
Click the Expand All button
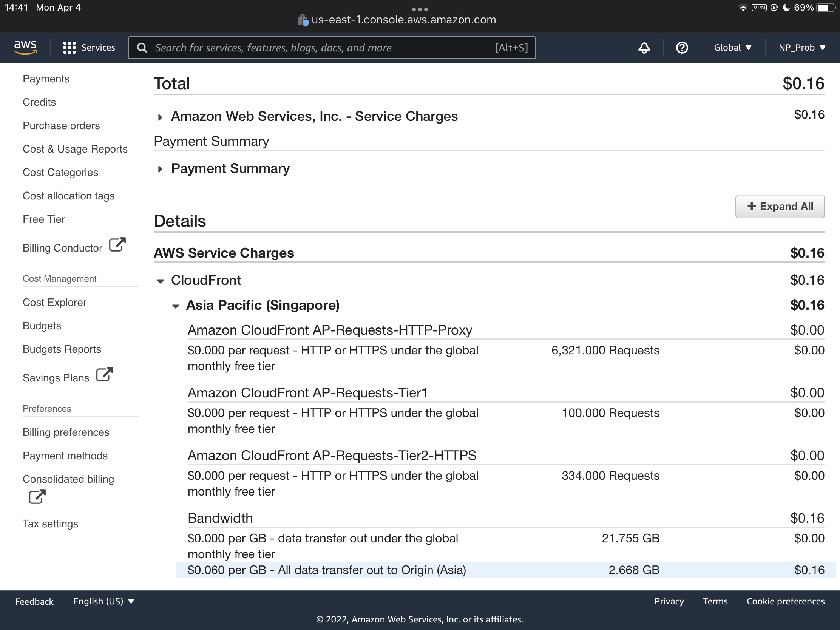780,207
